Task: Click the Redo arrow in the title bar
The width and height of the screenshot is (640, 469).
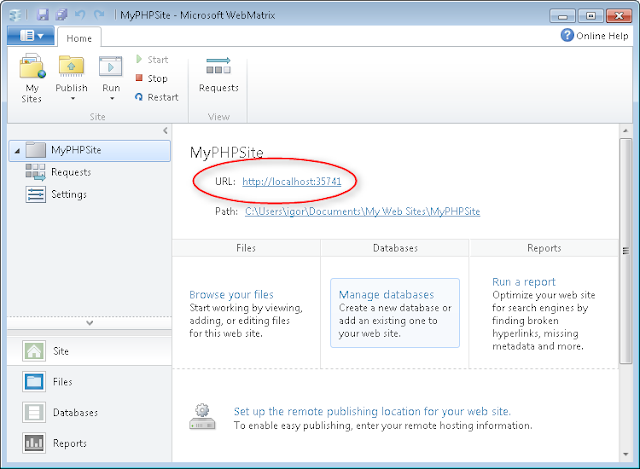Action: coord(99,15)
